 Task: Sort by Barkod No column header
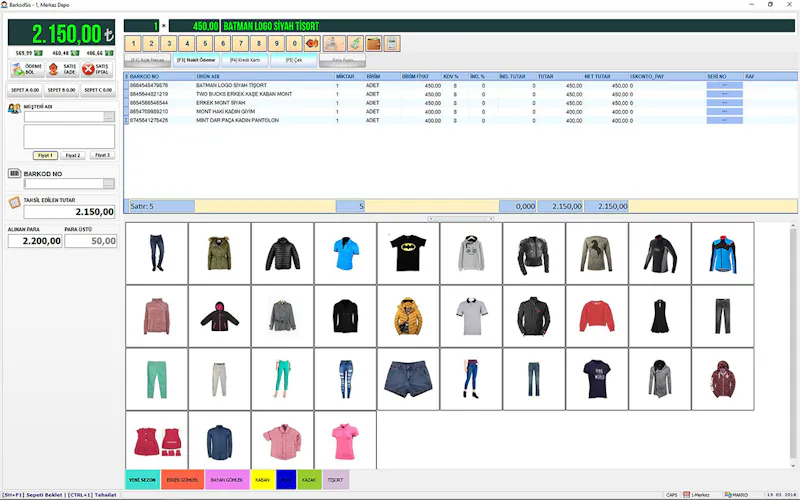pyautogui.click(x=162, y=77)
